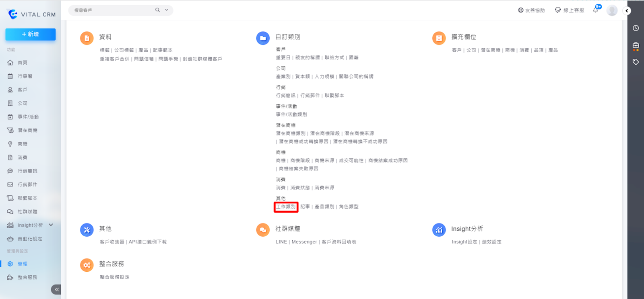Click the tag icon in right sidebar
Image resolution: width=644 pixels, height=299 pixels.
pos(636,62)
